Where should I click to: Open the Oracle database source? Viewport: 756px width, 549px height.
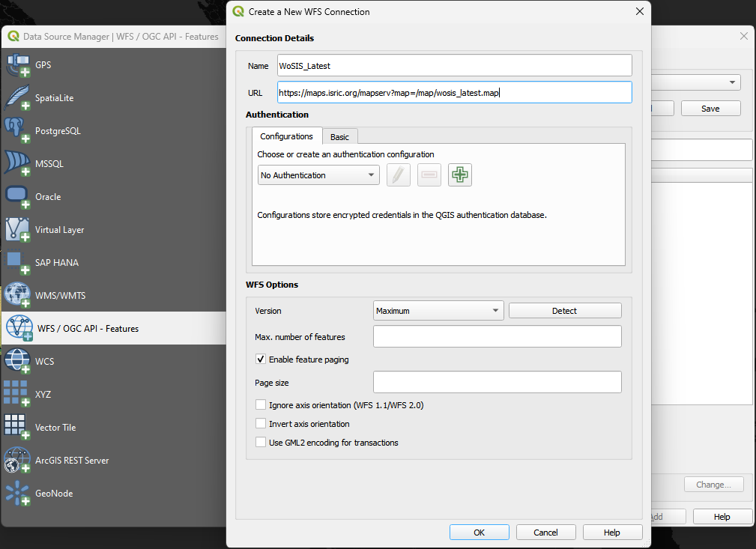[17, 197]
